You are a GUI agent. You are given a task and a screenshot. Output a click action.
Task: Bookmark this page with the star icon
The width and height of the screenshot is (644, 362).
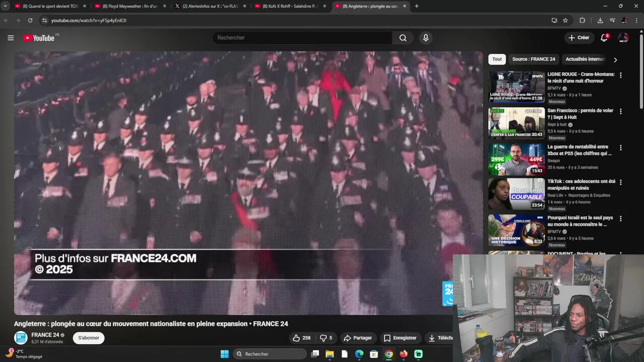(566, 20)
